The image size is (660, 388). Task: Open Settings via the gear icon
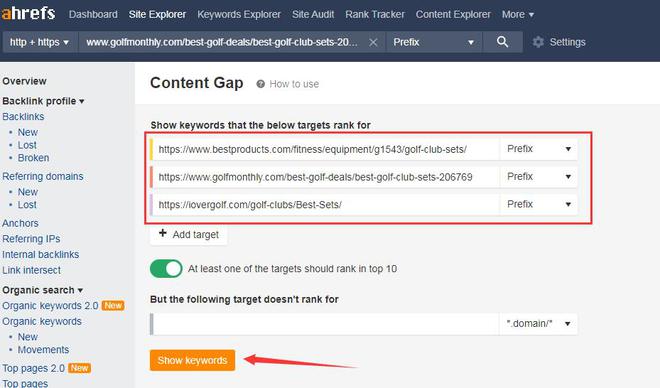click(538, 42)
